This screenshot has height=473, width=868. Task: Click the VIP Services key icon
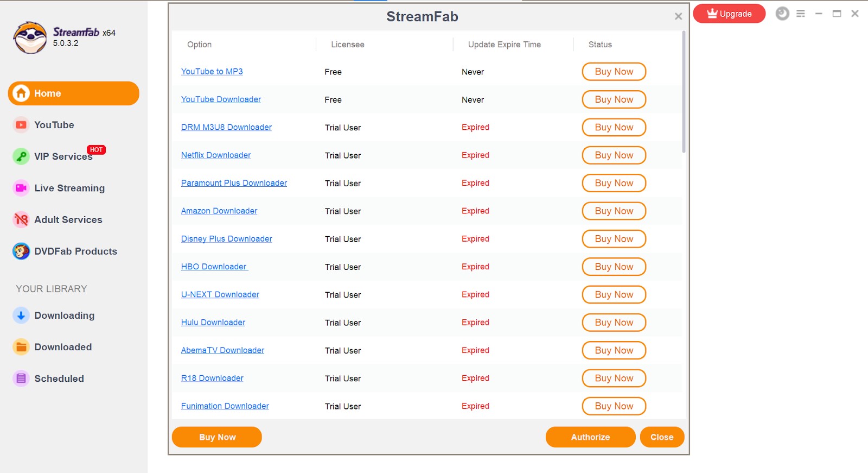point(21,156)
